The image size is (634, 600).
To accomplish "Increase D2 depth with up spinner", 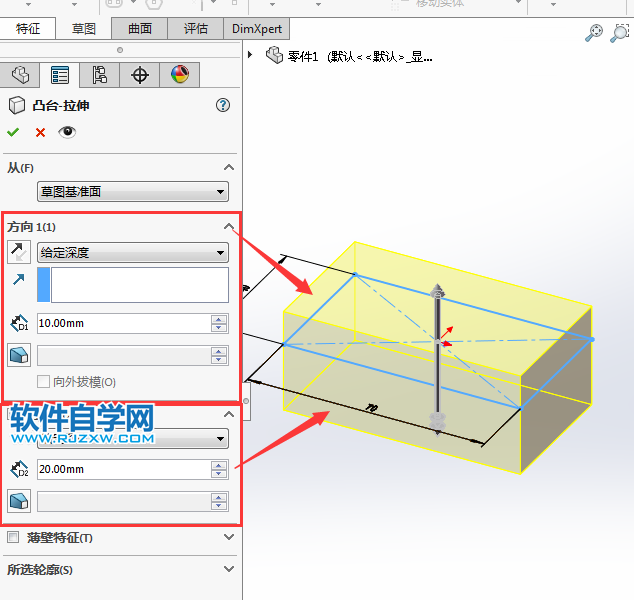I will [x=219, y=465].
